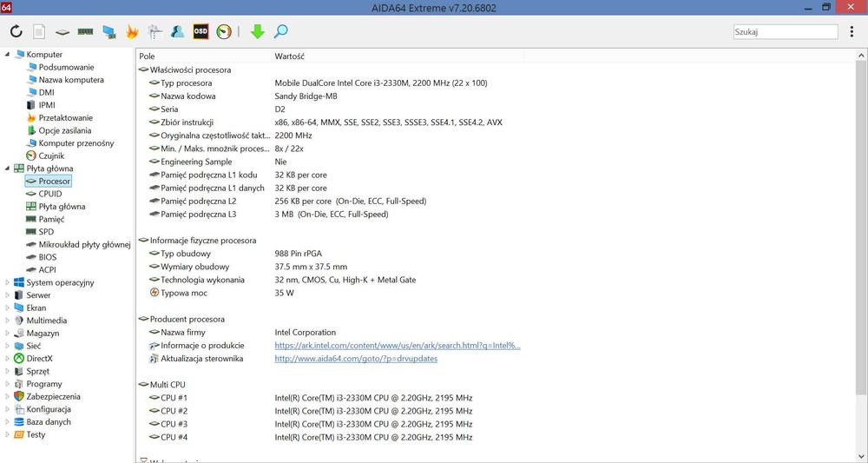The height and width of the screenshot is (463, 868).
Task: Open the aida64.com driver updates link
Action: 356,359
